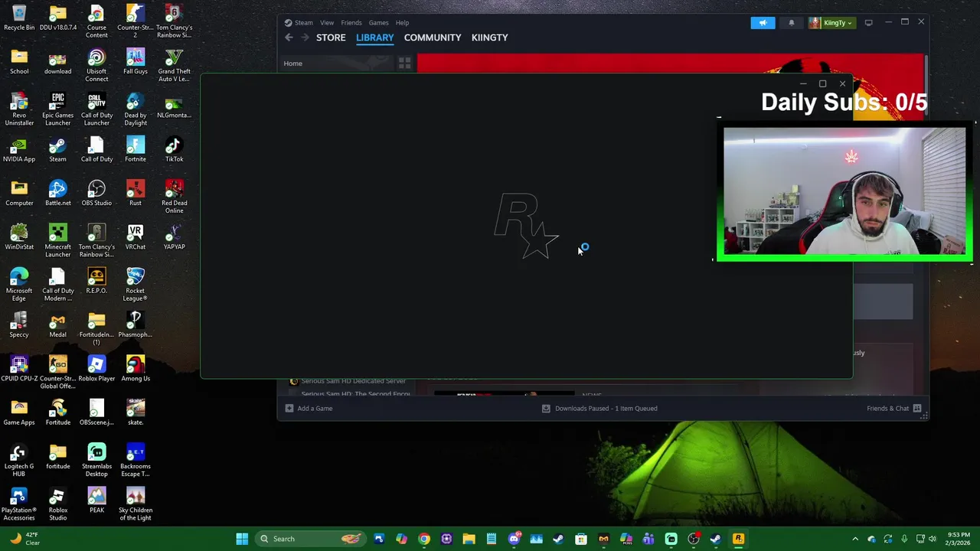Click the Steam announcements megaphone icon
The width and height of the screenshot is (980, 551).
point(763,23)
